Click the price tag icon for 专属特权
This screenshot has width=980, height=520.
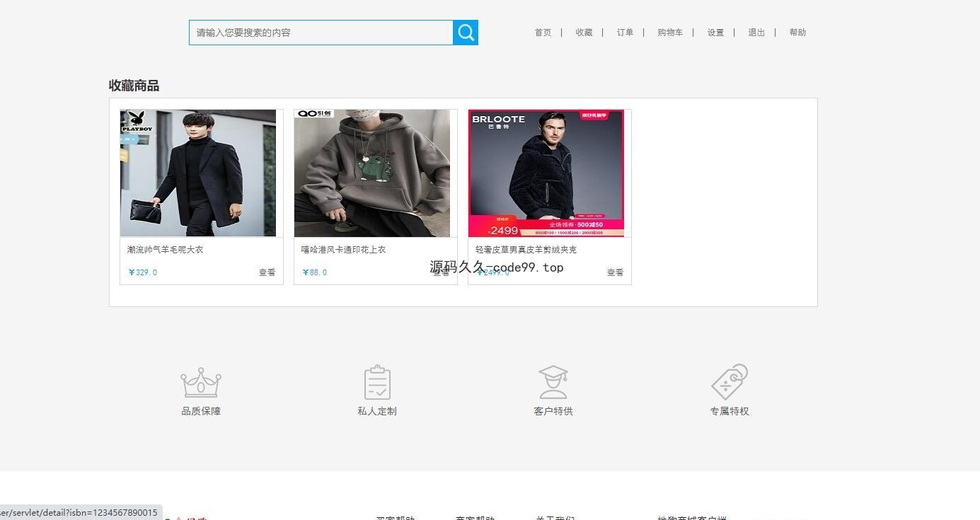click(x=730, y=382)
